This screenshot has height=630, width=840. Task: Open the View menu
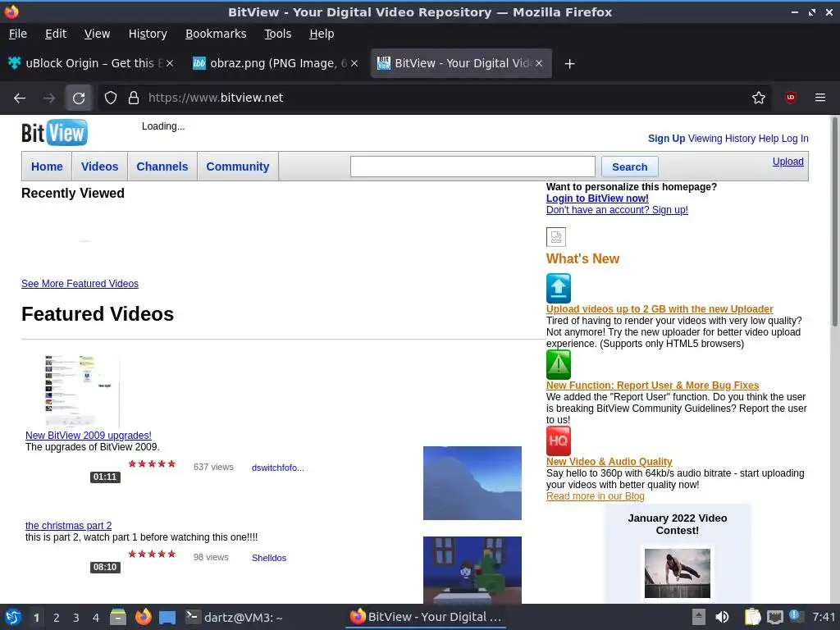pyautogui.click(x=97, y=34)
